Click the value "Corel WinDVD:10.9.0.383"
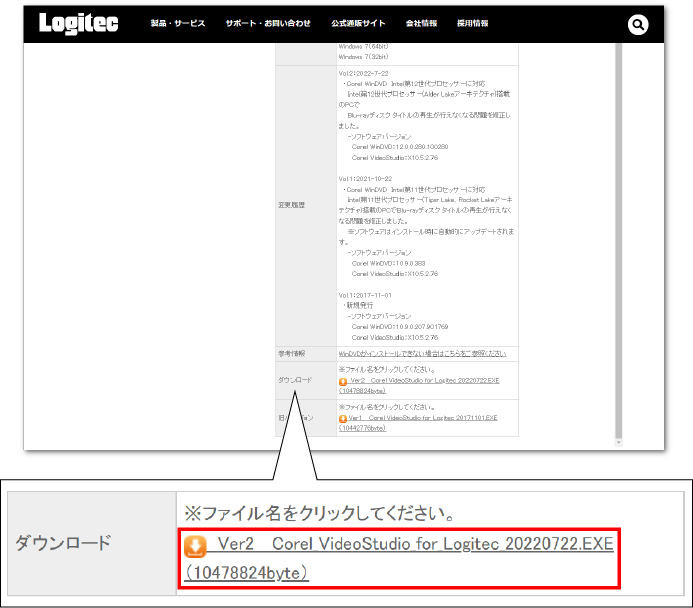Image resolution: width=693 pixels, height=608 pixels. coord(388,263)
